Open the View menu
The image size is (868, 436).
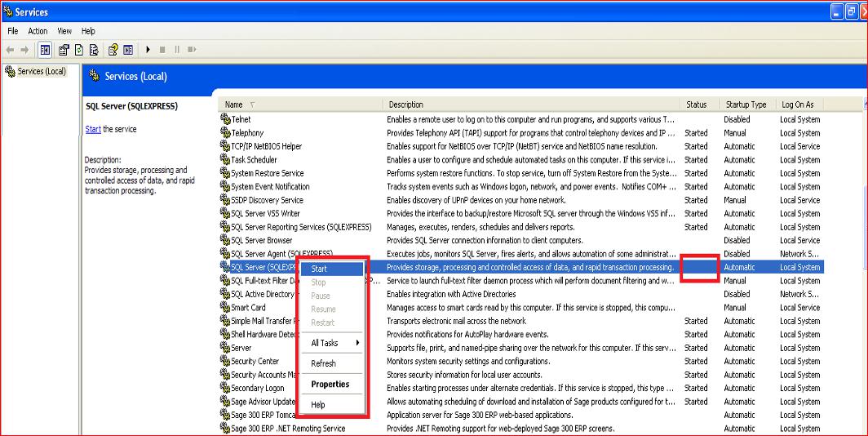click(x=64, y=31)
